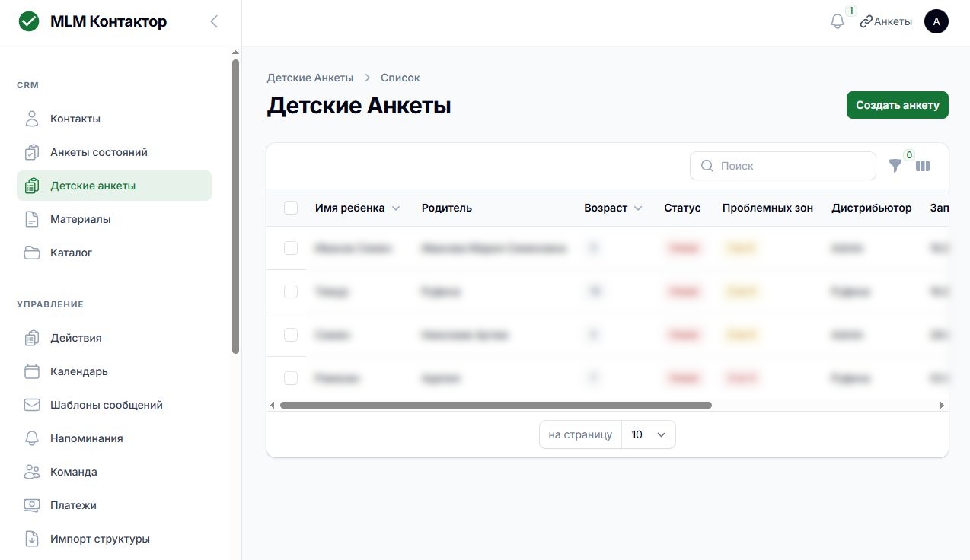Click the Напоминания bell icon in sidebar
Viewport: 970px width, 560px height.
tap(31, 438)
